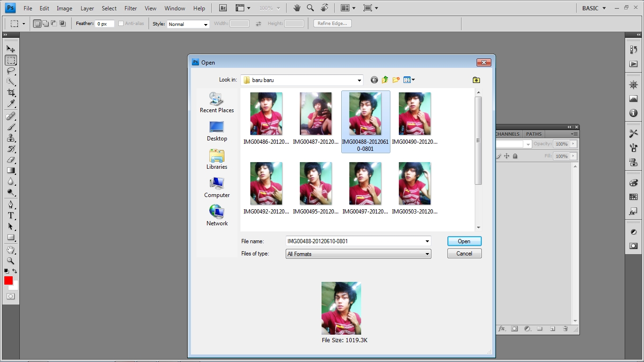
Task: Open the Info panel from the right dock
Action: pyautogui.click(x=634, y=113)
